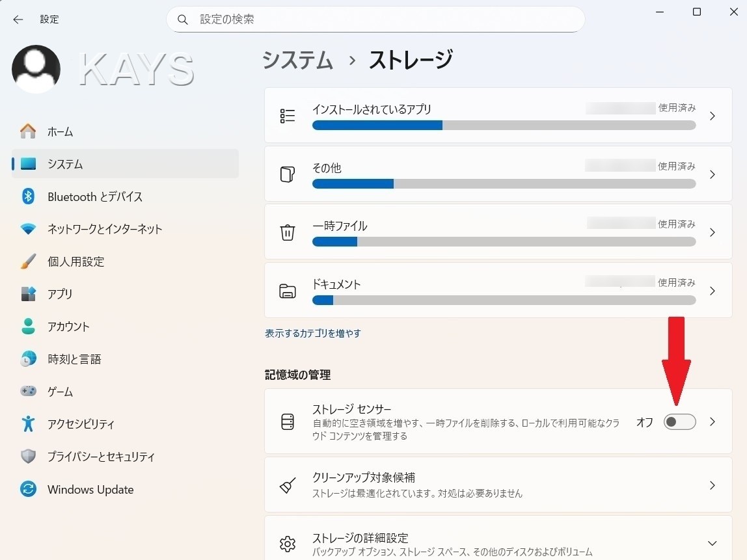Click the settings search field
This screenshot has height=560, width=747.
click(384, 20)
